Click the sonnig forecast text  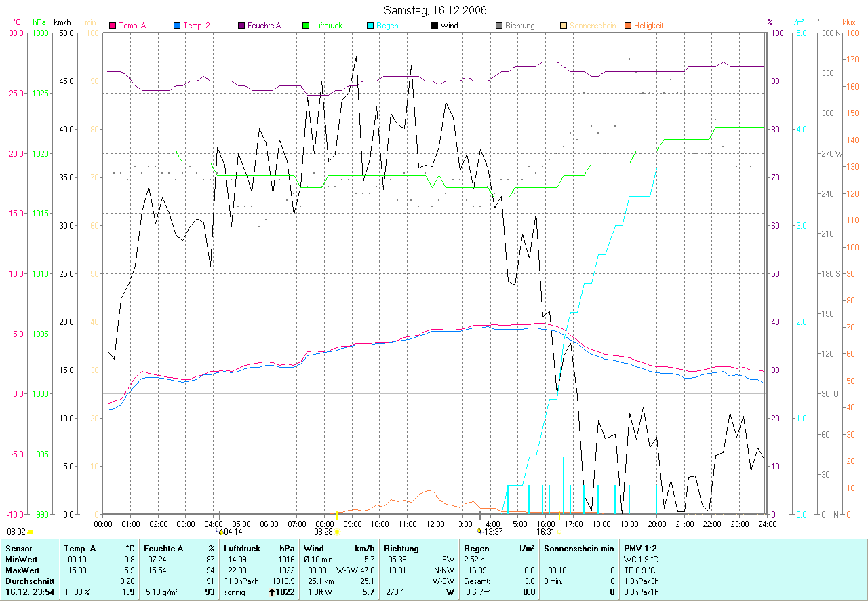tap(235, 592)
